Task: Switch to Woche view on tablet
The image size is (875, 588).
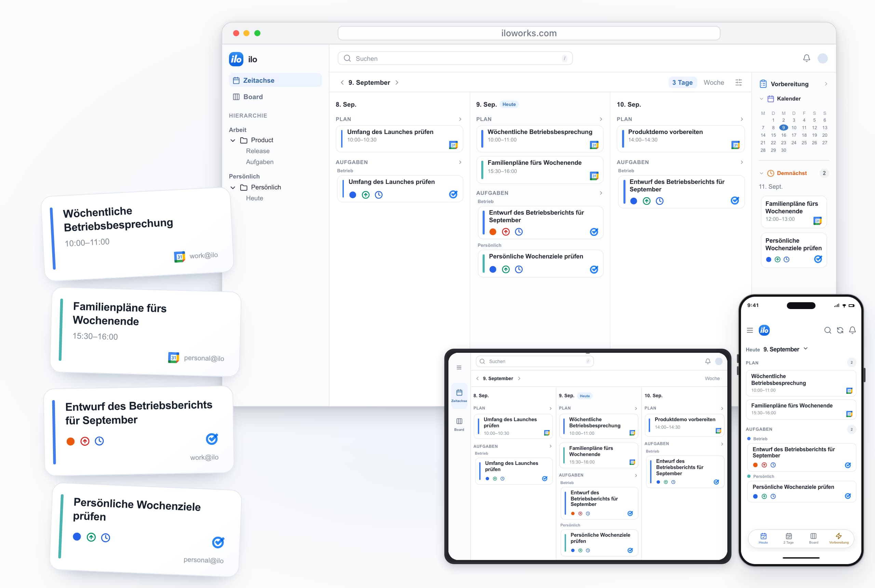Action: click(712, 378)
